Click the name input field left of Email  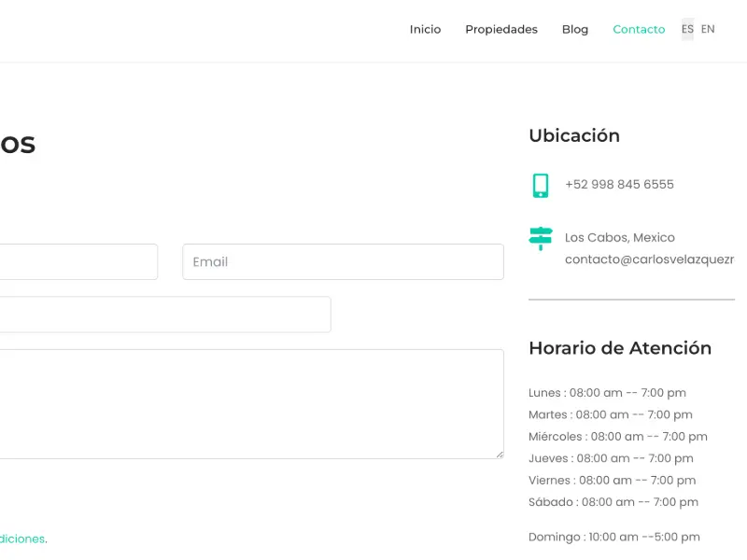78,262
